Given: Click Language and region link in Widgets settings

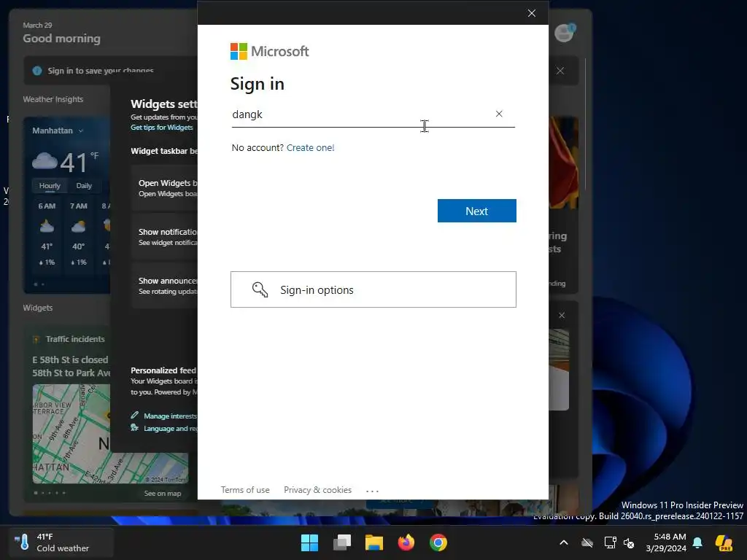Looking at the screenshot, I should click(171, 428).
